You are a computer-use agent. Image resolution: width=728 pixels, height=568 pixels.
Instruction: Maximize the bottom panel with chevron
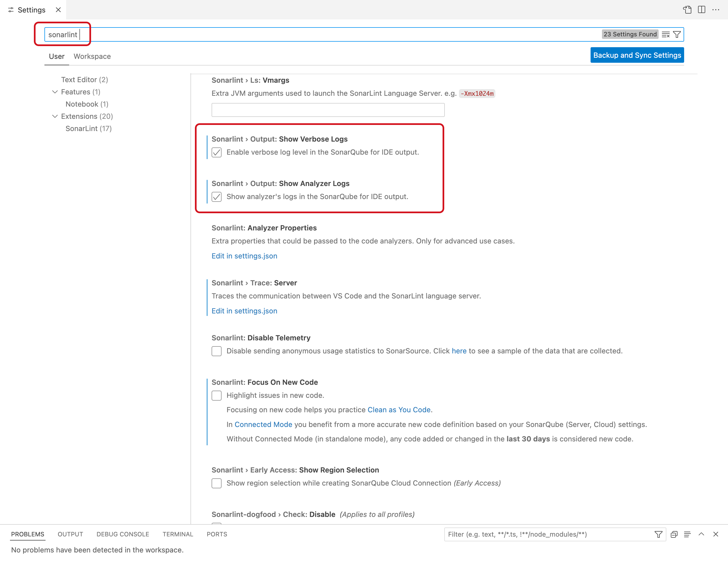pyautogui.click(x=701, y=534)
